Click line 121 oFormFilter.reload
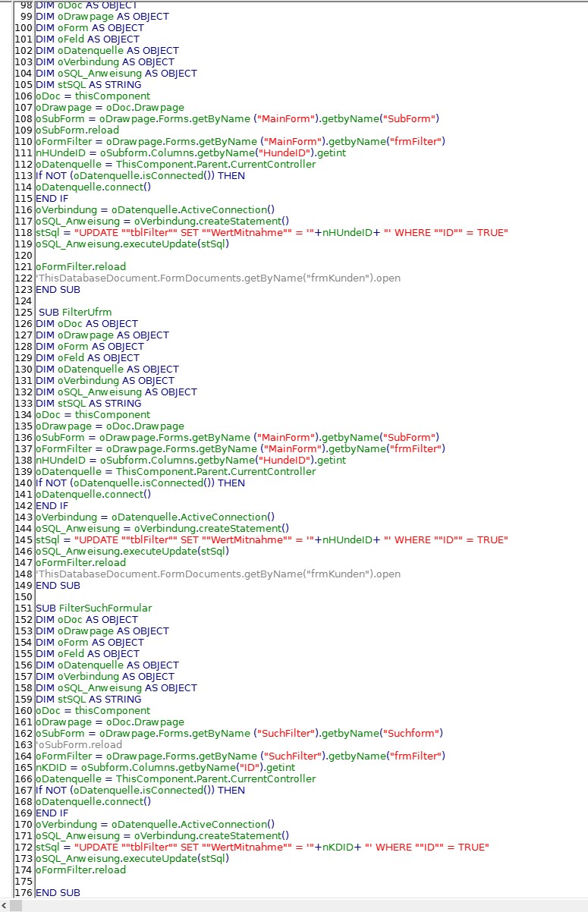Image resolution: width=588 pixels, height=912 pixels. [80, 267]
